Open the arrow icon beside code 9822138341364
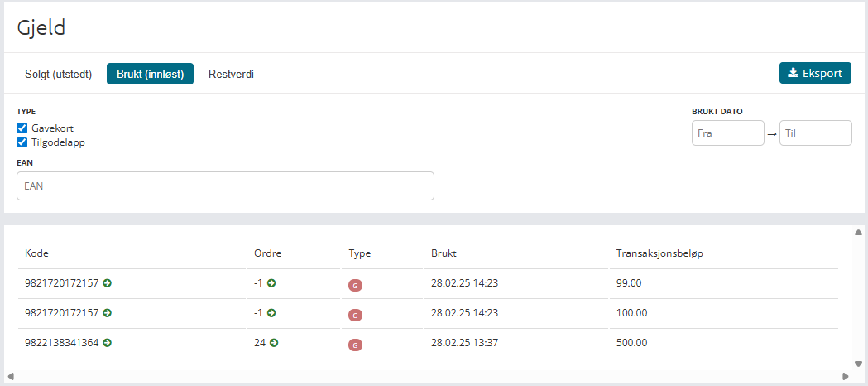 107,343
